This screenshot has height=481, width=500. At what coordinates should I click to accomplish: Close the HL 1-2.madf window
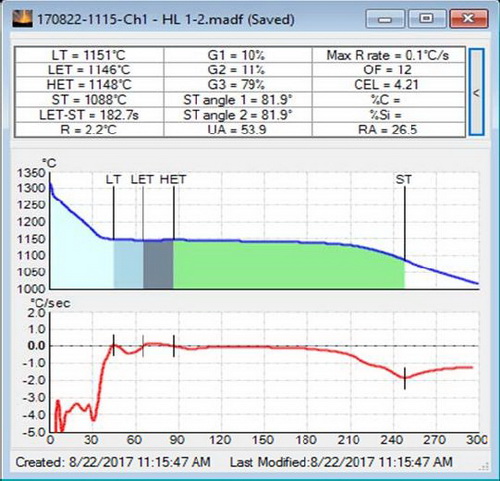(469, 19)
